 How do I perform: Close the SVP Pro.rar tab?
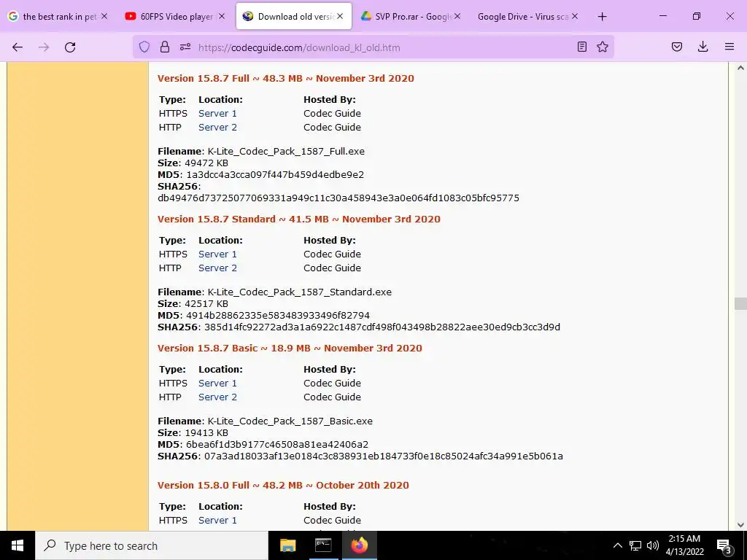tap(457, 16)
